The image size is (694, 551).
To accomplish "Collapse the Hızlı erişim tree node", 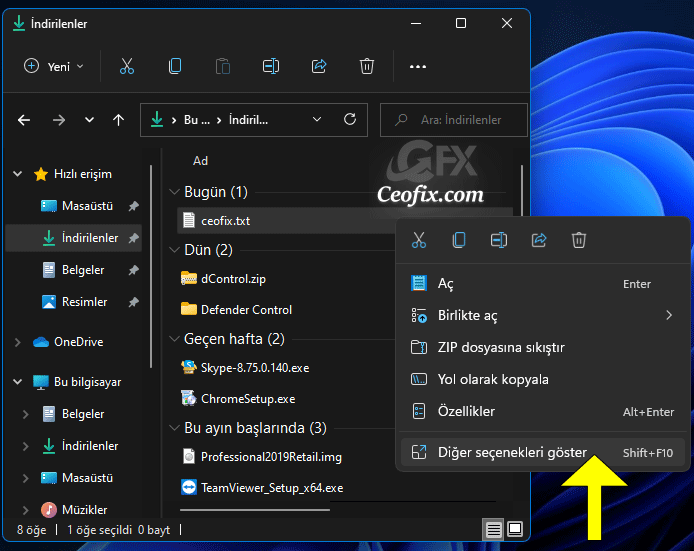I will coord(18,174).
